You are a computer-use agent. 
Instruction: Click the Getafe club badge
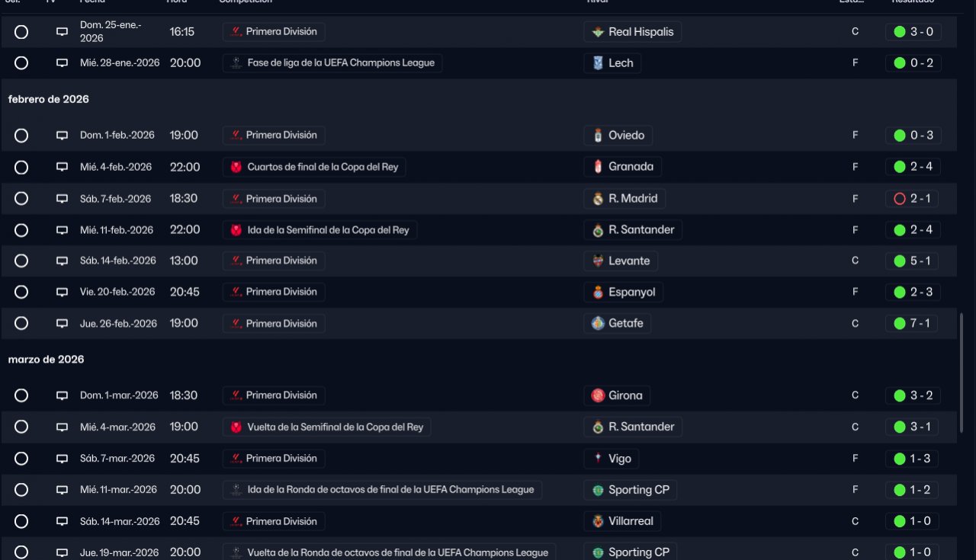tap(599, 323)
